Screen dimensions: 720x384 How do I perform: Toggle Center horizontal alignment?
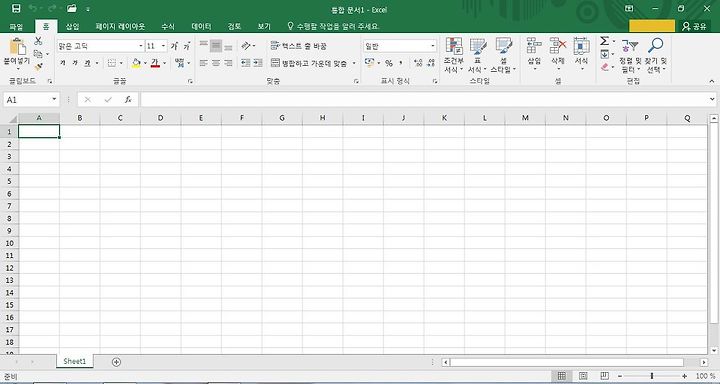[216, 63]
